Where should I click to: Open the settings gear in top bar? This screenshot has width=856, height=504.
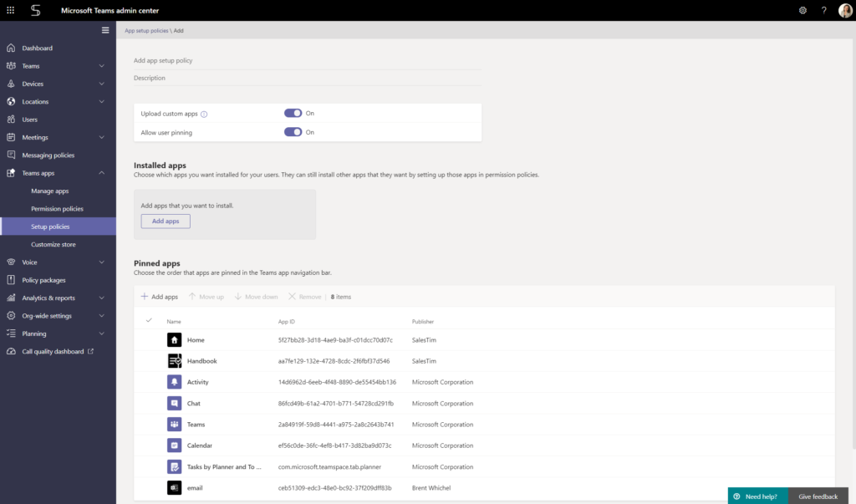tap(802, 10)
